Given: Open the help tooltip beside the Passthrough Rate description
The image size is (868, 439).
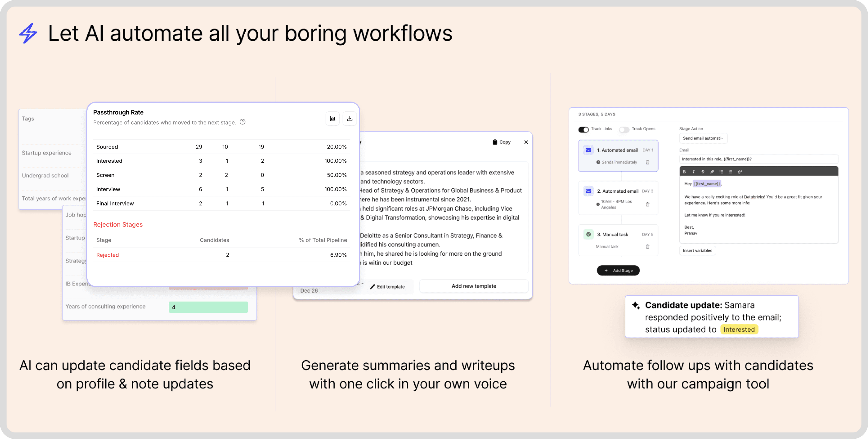Looking at the screenshot, I should (x=242, y=122).
